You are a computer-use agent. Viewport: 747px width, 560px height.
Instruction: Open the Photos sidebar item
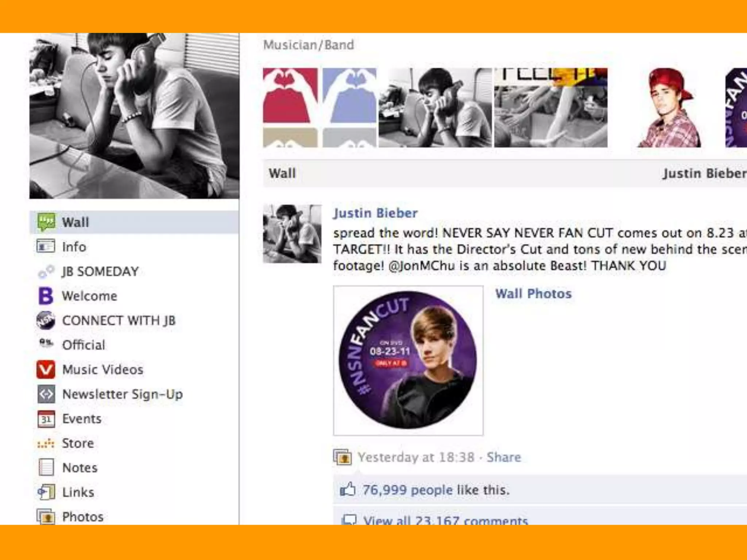coord(83,517)
